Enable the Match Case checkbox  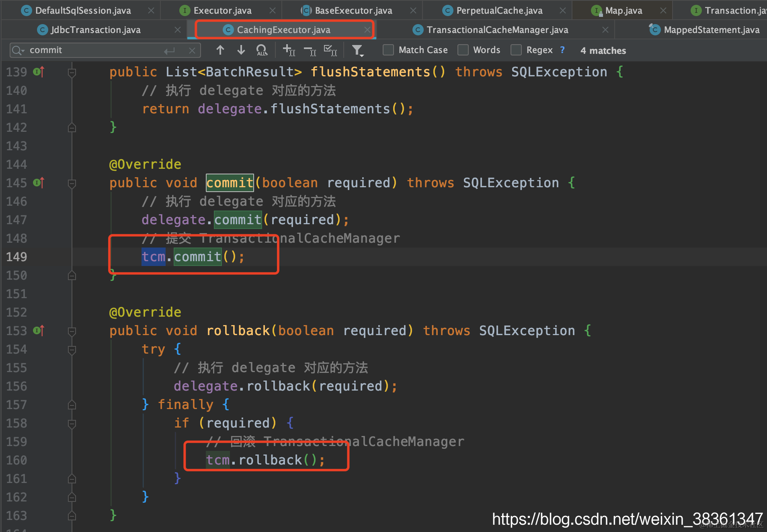tap(388, 50)
